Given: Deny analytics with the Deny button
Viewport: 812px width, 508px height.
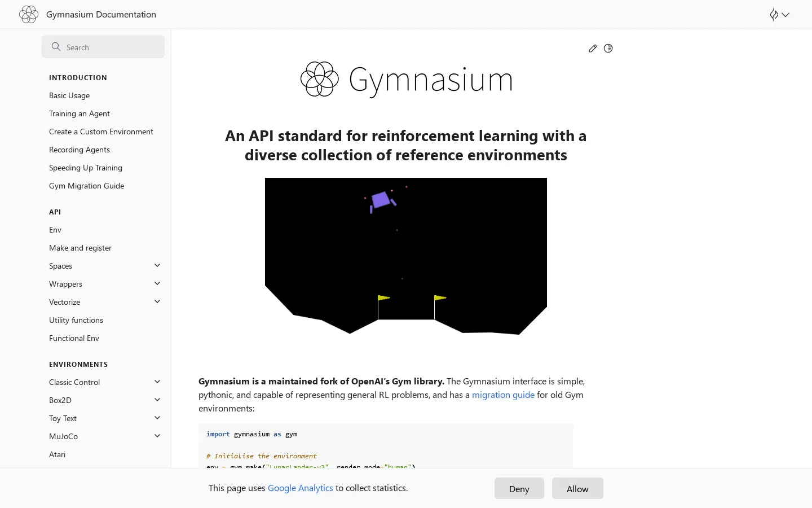Looking at the screenshot, I should [x=519, y=488].
